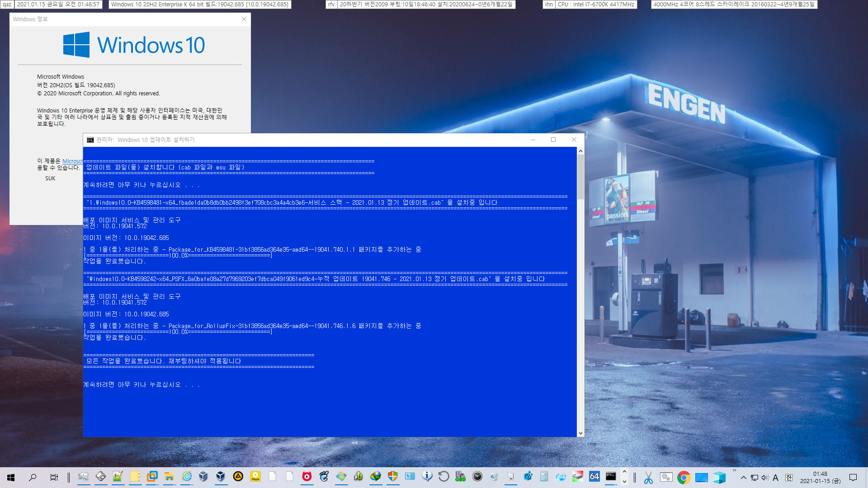Open File Explorer from the taskbar
This screenshot has width=868, height=488.
pos(170,477)
